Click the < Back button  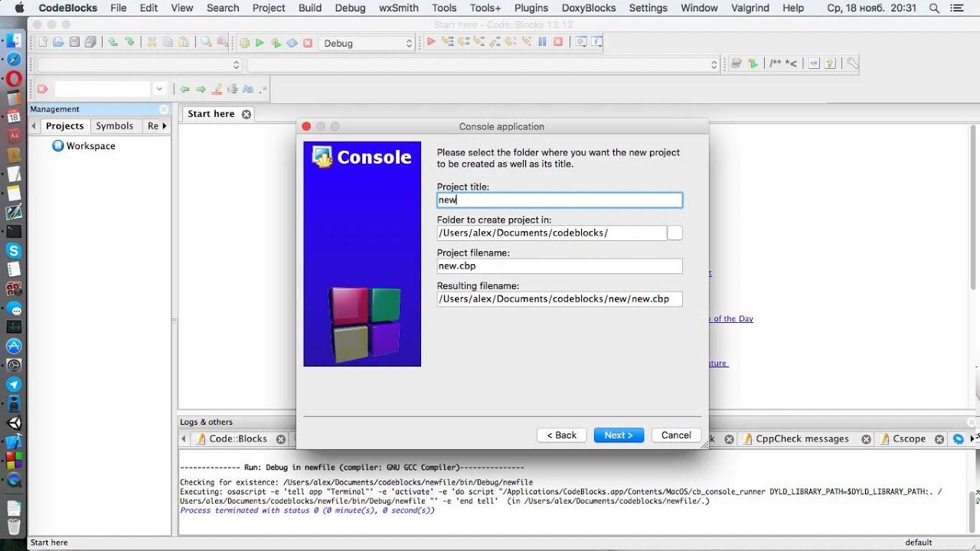coord(562,435)
